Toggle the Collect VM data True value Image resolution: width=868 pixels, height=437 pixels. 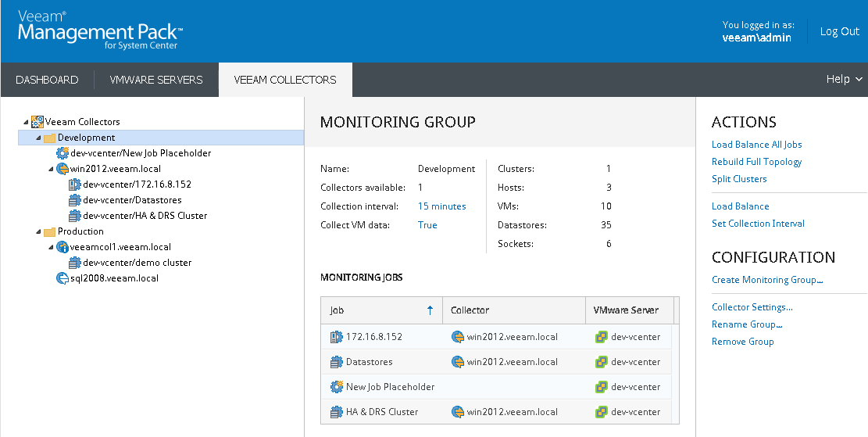click(x=427, y=225)
